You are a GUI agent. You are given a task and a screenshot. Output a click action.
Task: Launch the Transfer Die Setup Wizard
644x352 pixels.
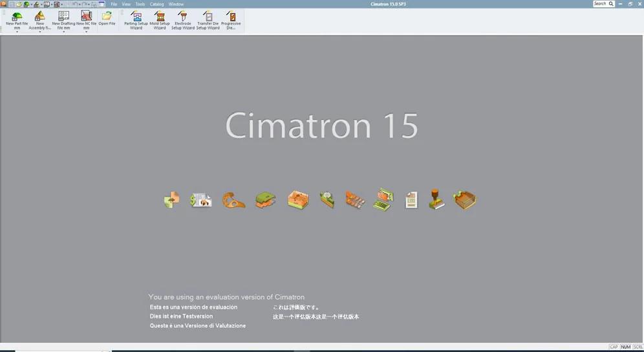[x=208, y=20]
